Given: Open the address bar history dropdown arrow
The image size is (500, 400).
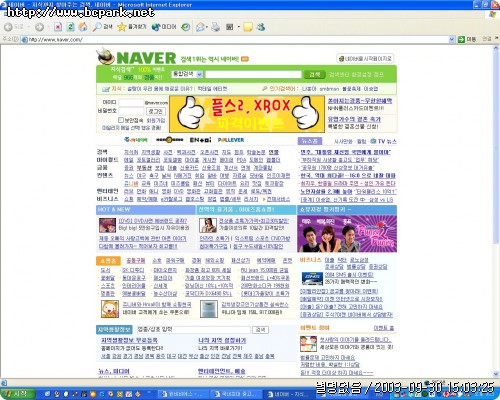Looking at the screenshot, I should click(x=452, y=39).
